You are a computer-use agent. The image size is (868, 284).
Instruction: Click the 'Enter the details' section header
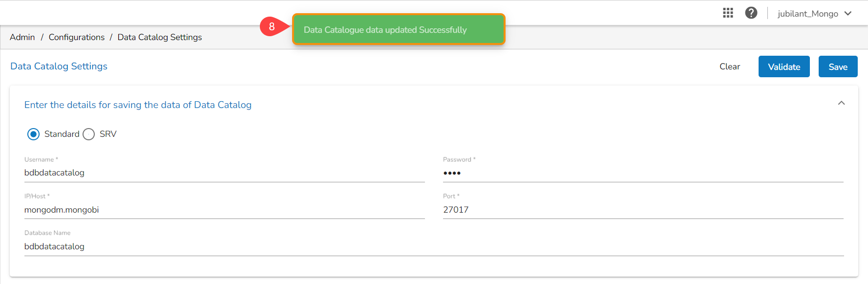tap(138, 105)
